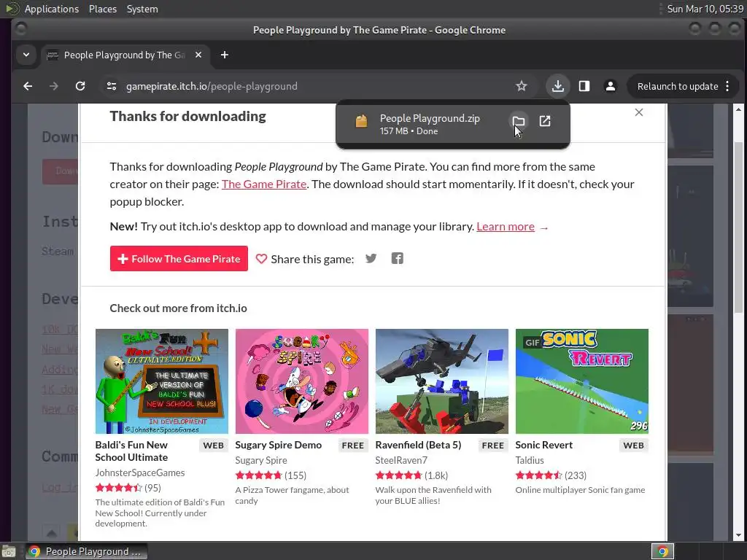This screenshot has height=560, width=747.
Task: Click the address bar URL
Action: pyautogui.click(x=212, y=86)
